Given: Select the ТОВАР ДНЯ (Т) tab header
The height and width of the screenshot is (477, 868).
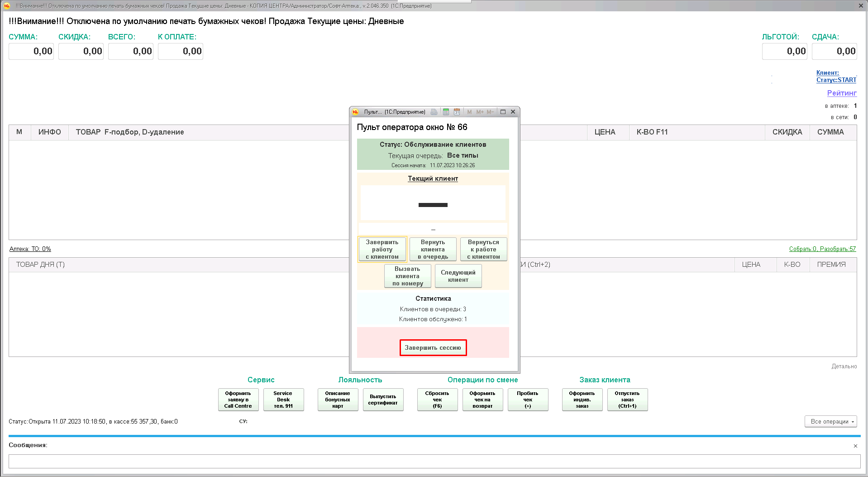Looking at the screenshot, I should pos(41,265).
